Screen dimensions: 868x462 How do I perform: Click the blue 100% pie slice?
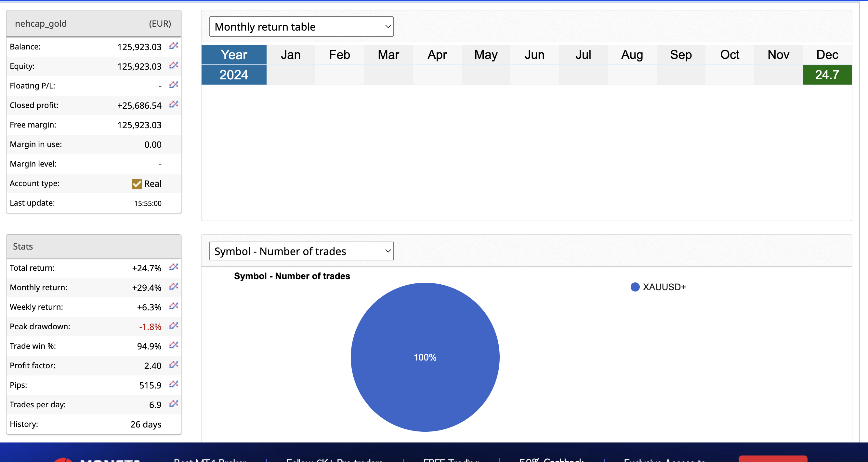(425, 357)
